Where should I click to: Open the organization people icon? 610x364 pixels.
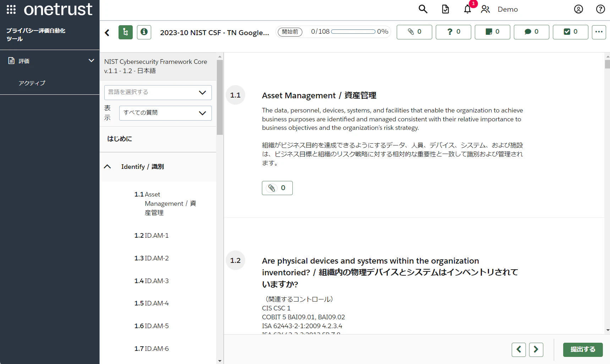pos(485,9)
